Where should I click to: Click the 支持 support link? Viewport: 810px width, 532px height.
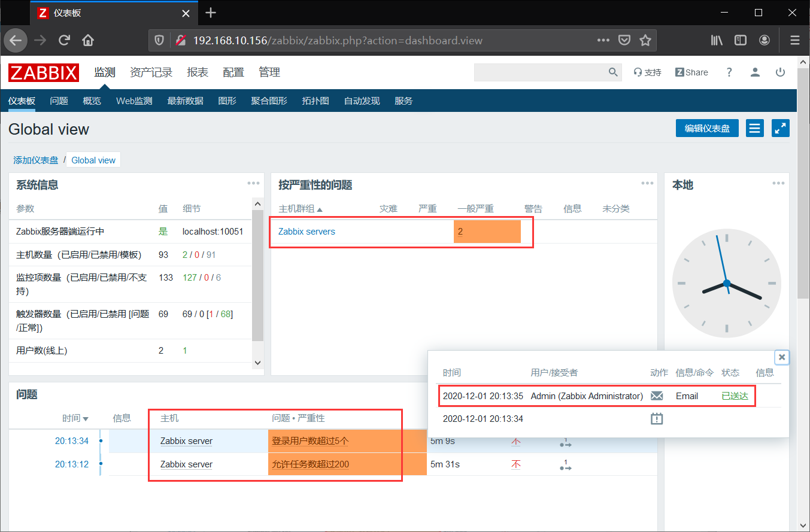click(x=647, y=72)
